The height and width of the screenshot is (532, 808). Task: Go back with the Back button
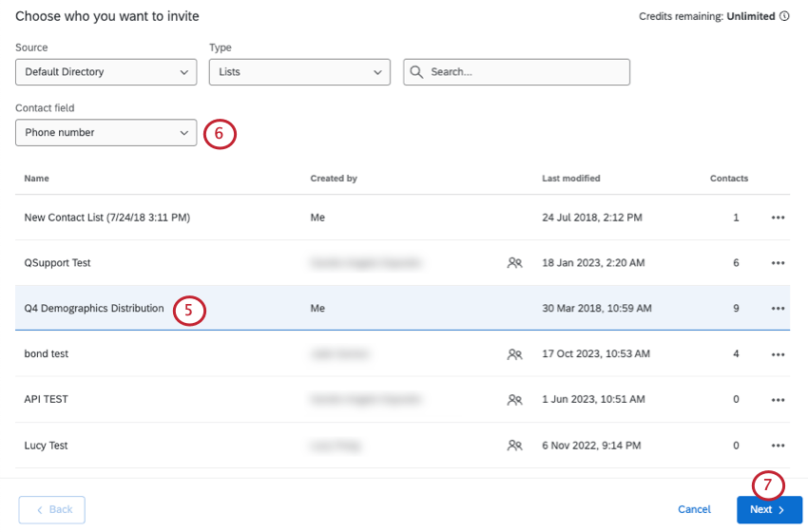[x=52, y=510]
